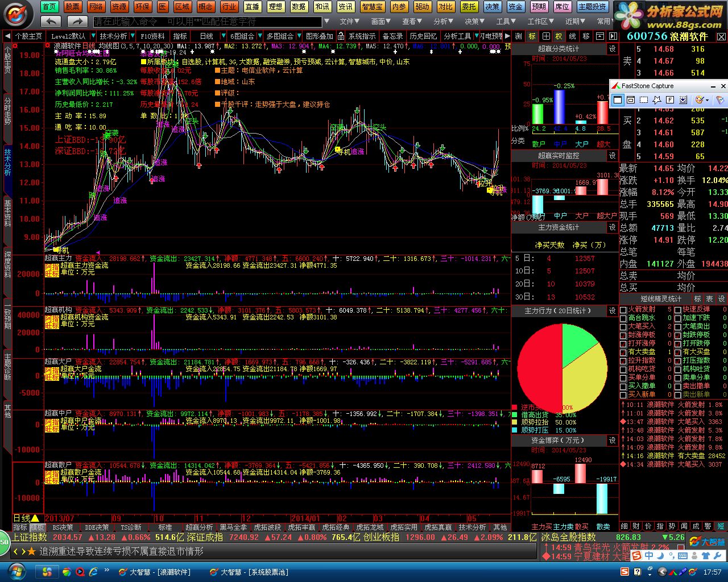Screen dimensions: 728x582
Task: Open the 查看 menu
Action: [411, 22]
